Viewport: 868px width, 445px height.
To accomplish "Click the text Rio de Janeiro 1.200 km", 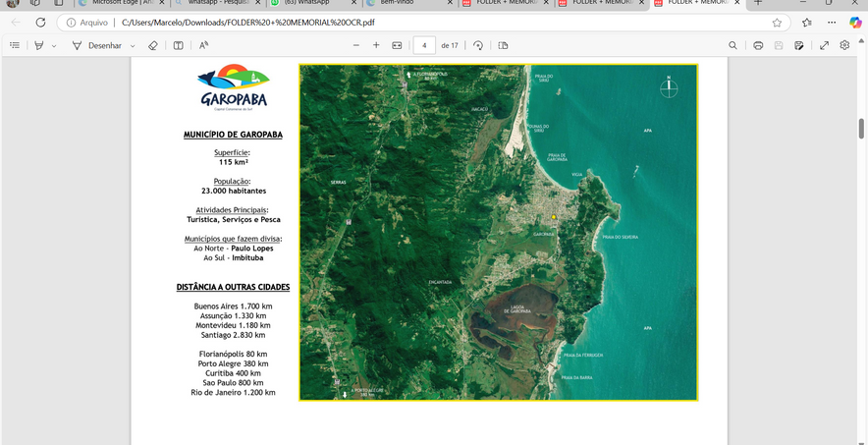I will (x=233, y=392).
